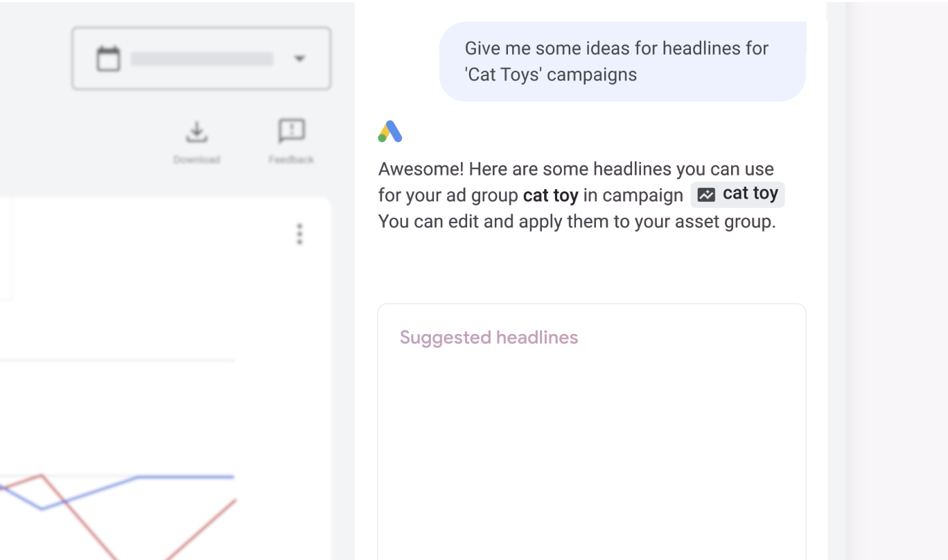
Task: Select the Download icon above the chart
Action: point(197,132)
